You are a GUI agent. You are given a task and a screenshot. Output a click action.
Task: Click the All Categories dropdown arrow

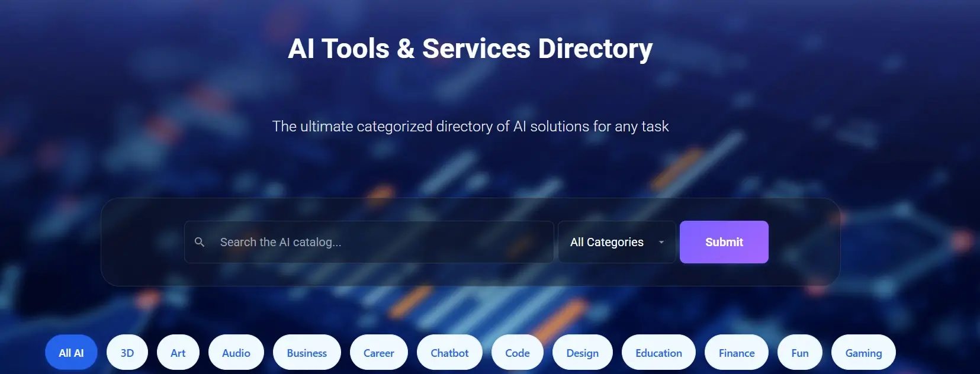click(x=661, y=242)
